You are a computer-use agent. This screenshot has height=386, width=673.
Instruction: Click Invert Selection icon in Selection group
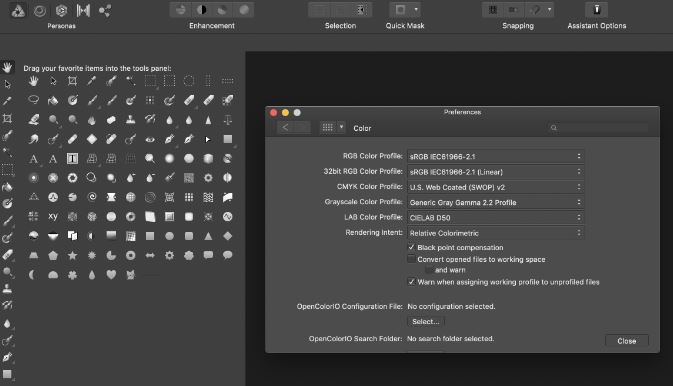[x=361, y=9]
